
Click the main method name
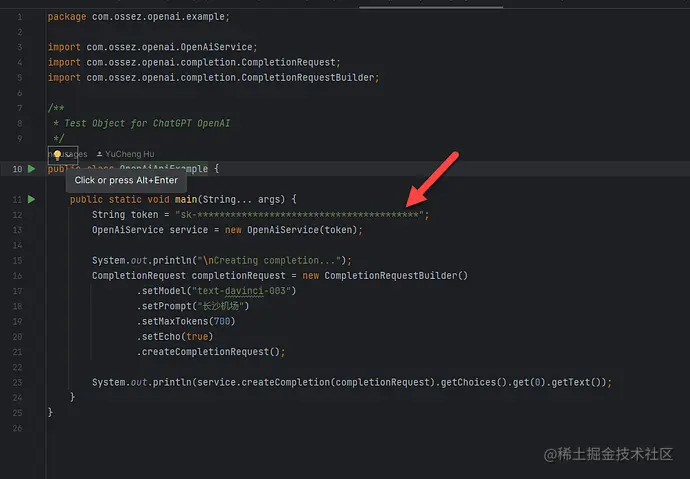tap(186, 200)
